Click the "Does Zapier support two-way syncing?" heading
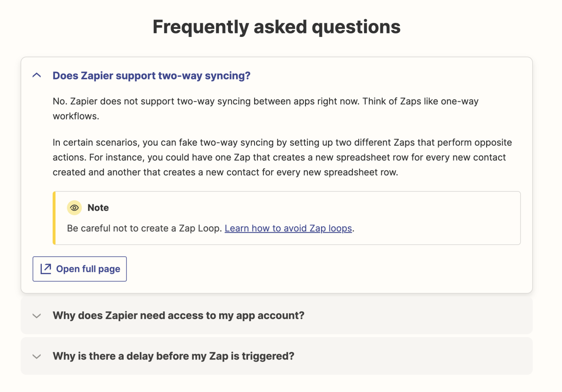Screen dimensions: 562x392 [x=151, y=75]
